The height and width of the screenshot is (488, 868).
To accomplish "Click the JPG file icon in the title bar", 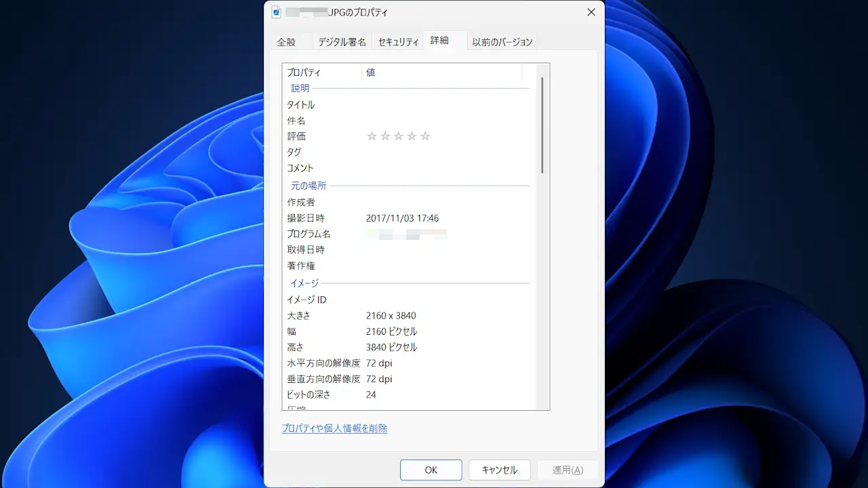I will (x=276, y=12).
